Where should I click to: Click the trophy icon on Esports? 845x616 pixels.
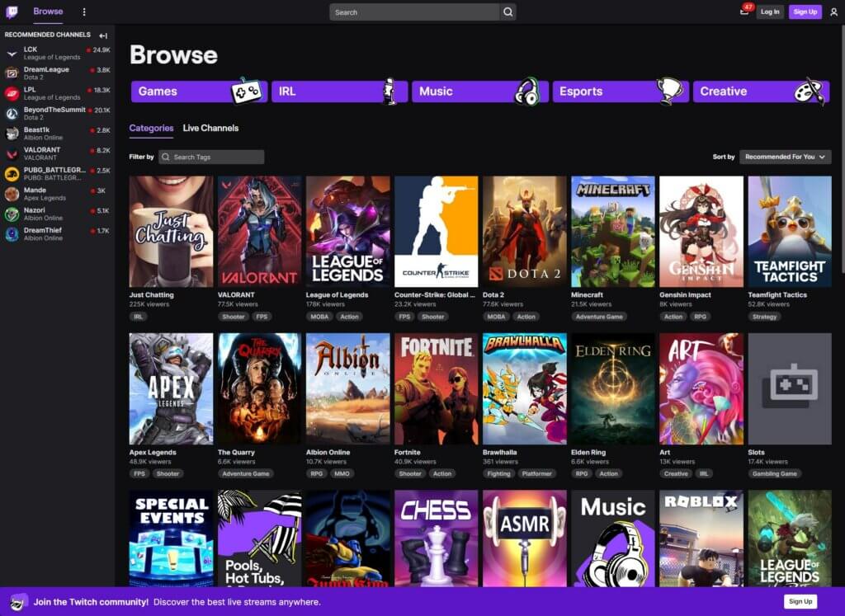pyautogui.click(x=669, y=90)
